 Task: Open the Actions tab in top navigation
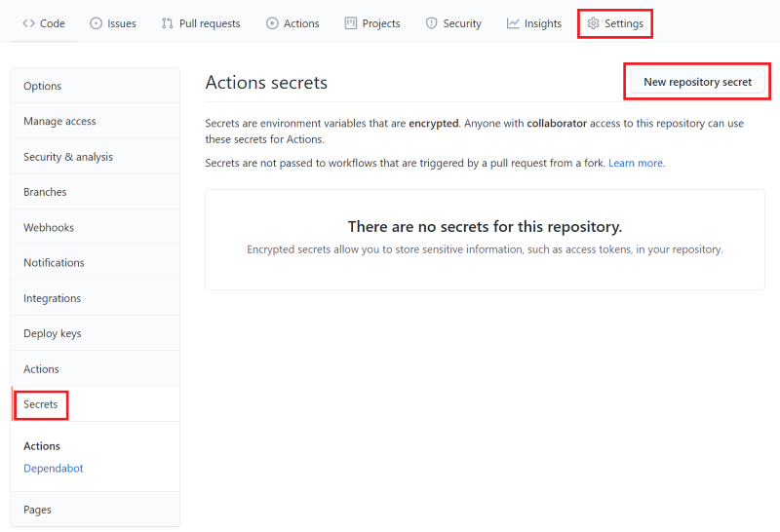pos(292,23)
